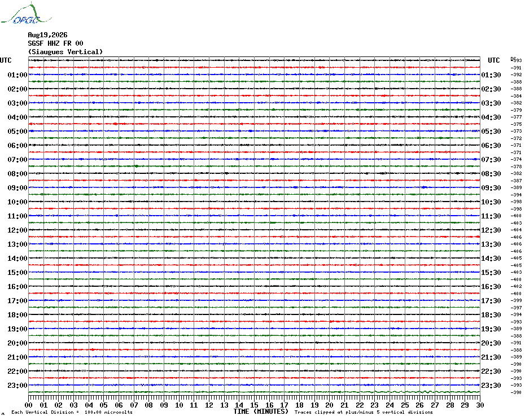The height and width of the screenshot is (420, 525).
Task: Click the (Siaugues Vertical) label
Action: click(x=65, y=52)
